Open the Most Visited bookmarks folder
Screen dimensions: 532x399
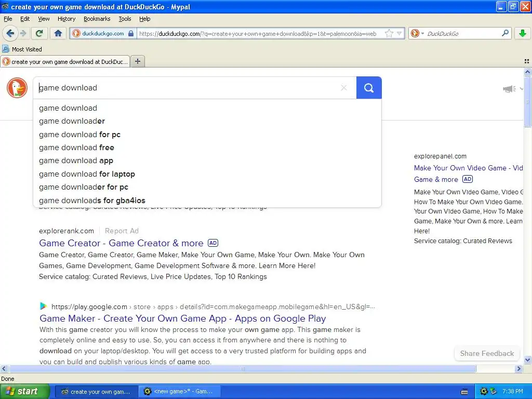tap(22, 49)
